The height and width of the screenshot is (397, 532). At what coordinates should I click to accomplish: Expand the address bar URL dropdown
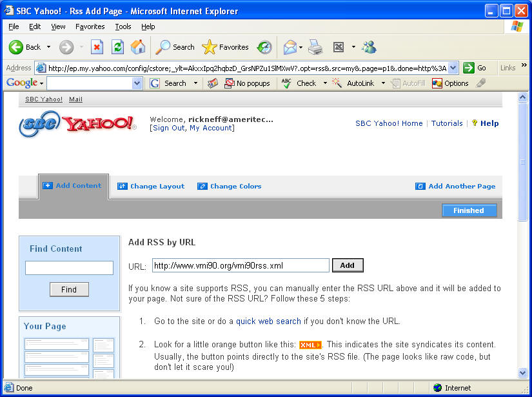tap(453, 68)
